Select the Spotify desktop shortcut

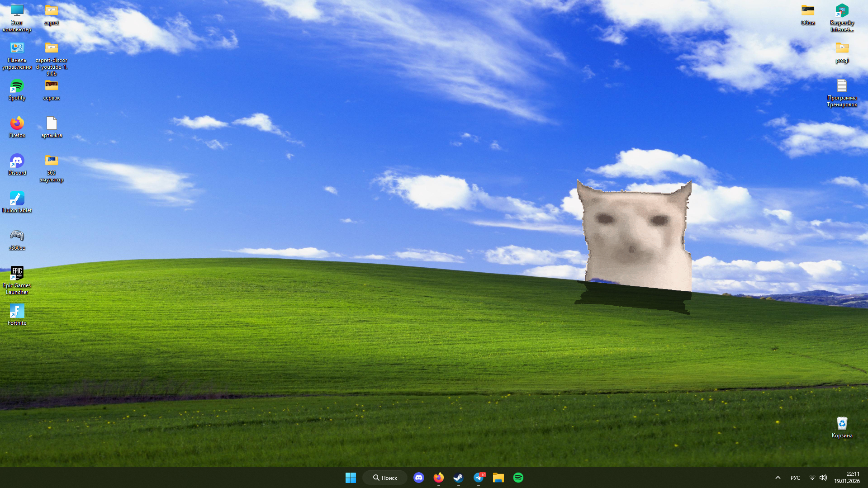coord(17,90)
